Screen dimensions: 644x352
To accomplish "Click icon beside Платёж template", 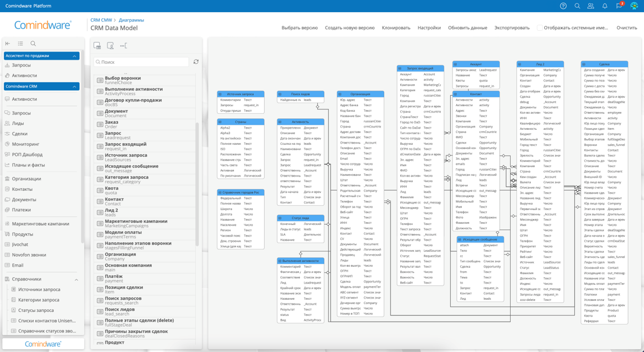I will click(x=100, y=278).
